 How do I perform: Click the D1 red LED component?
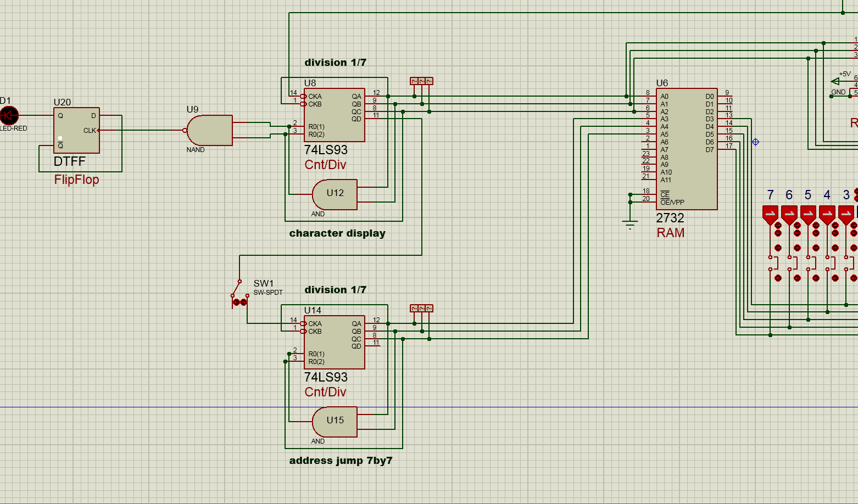click(9, 115)
